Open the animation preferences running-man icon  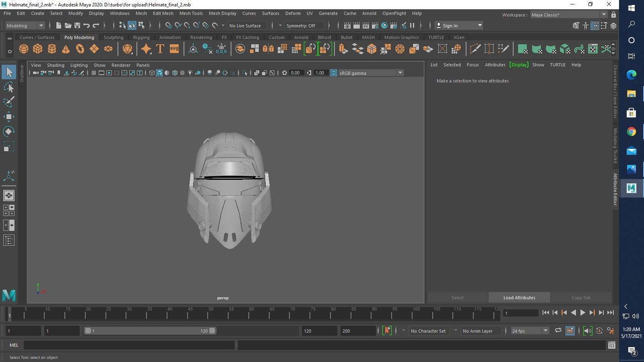(611, 331)
